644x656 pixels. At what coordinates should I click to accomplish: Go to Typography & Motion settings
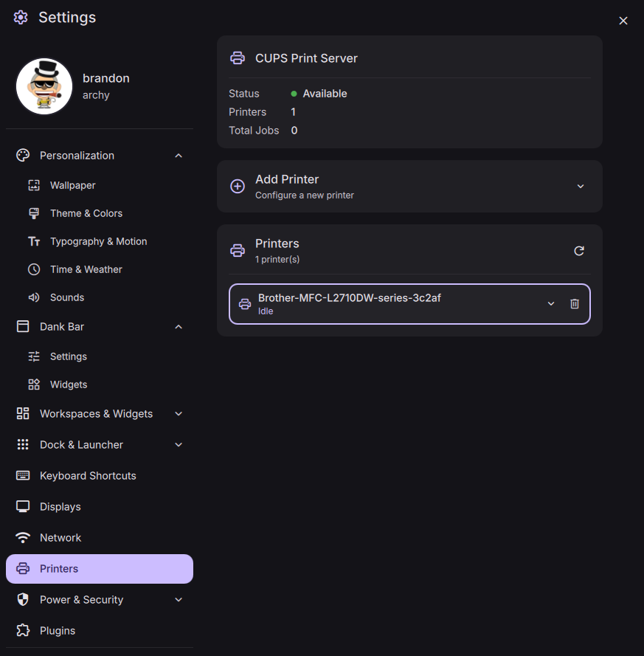(x=98, y=241)
